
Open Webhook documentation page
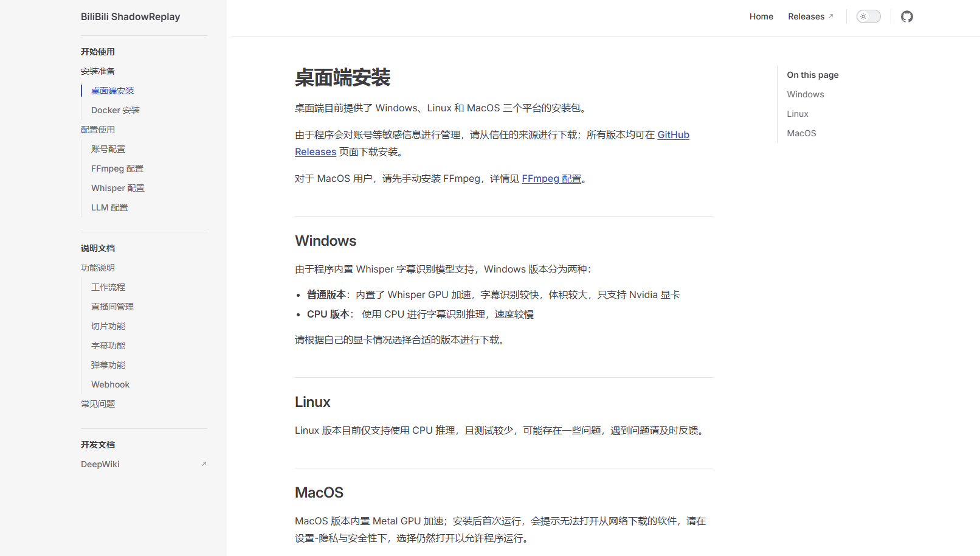(110, 384)
